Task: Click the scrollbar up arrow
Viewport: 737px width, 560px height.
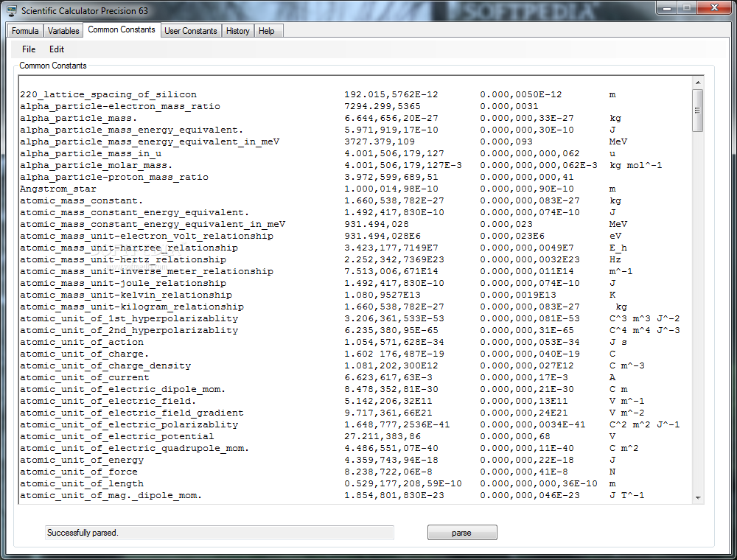Action: point(698,83)
